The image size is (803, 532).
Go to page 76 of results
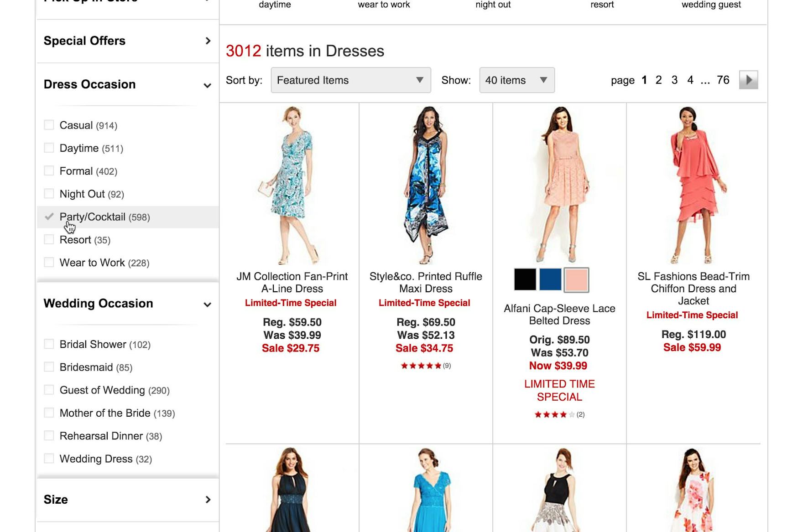coord(723,80)
